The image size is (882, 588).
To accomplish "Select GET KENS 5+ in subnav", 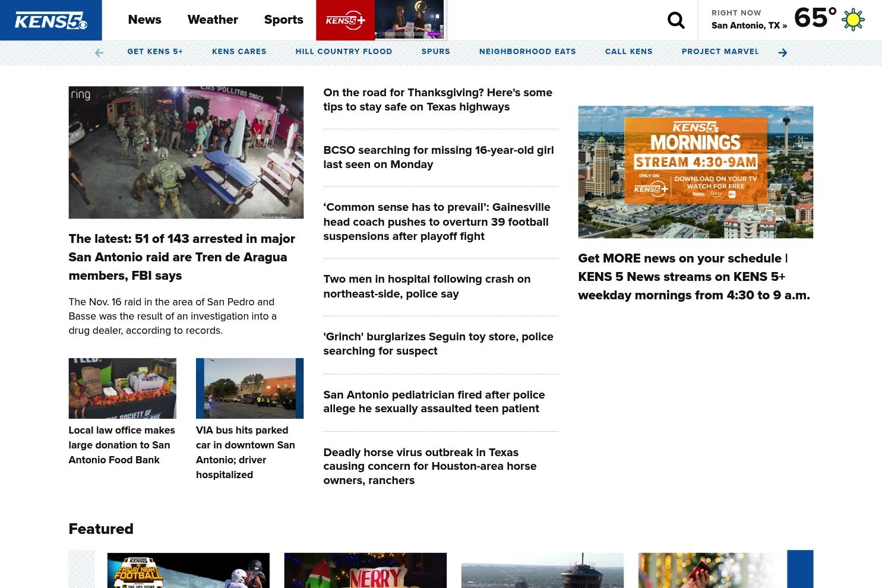I will (x=155, y=52).
